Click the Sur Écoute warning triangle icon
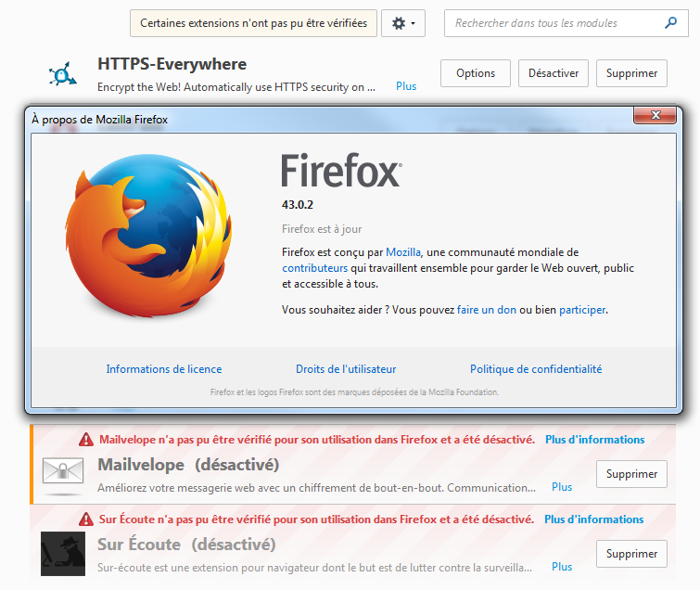 [86, 519]
